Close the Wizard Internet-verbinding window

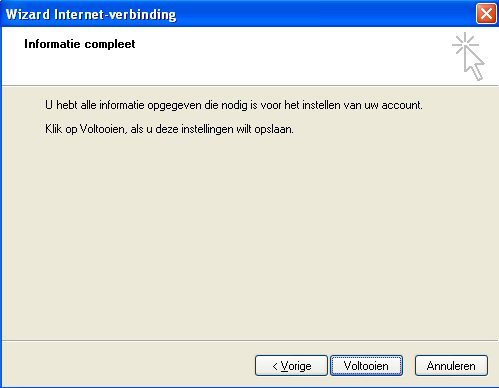[x=486, y=14]
